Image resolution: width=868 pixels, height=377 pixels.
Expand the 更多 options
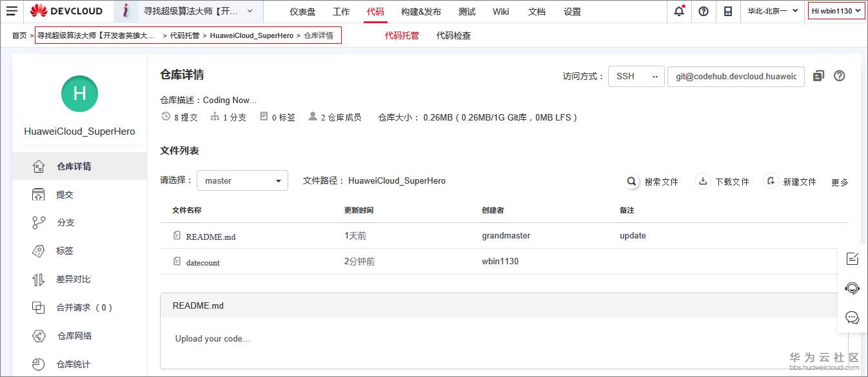[840, 182]
